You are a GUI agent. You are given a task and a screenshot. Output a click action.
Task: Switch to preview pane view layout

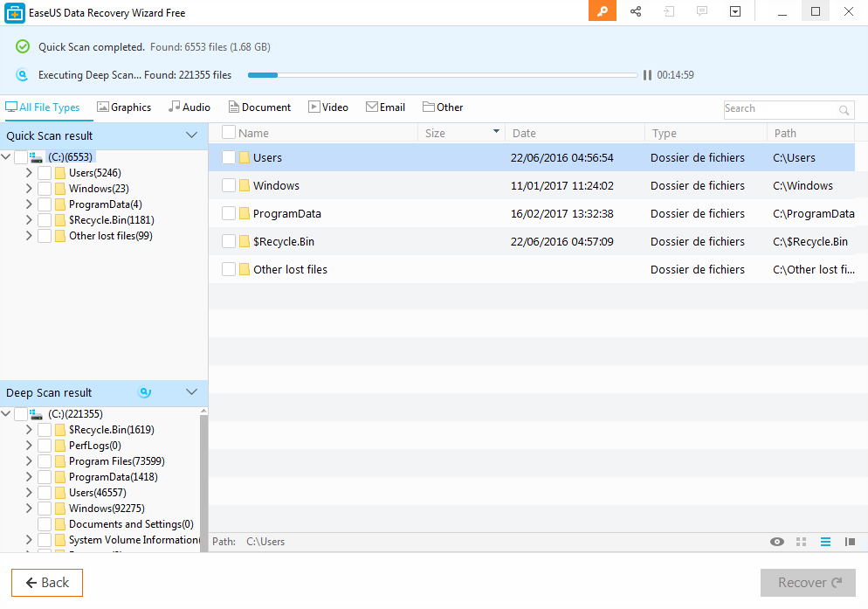click(850, 542)
